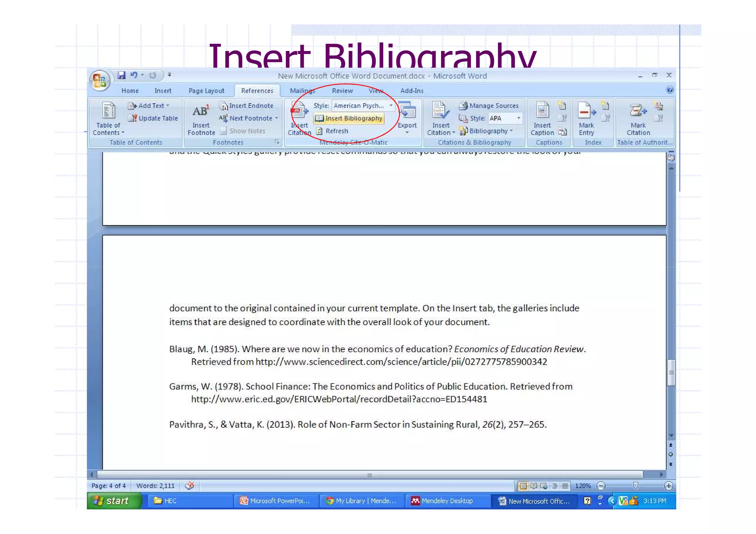Click the Page: 4 of 4 status indicator

(109, 486)
